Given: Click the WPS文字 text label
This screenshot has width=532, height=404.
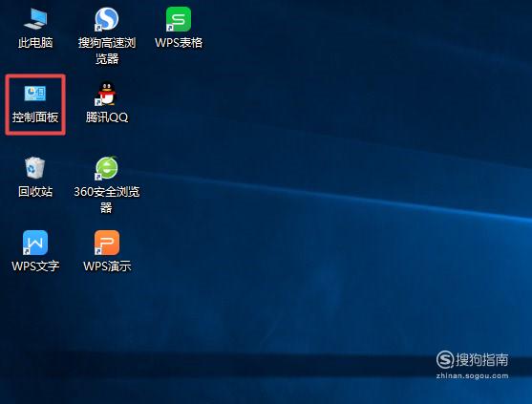Looking at the screenshot, I should click(35, 266).
